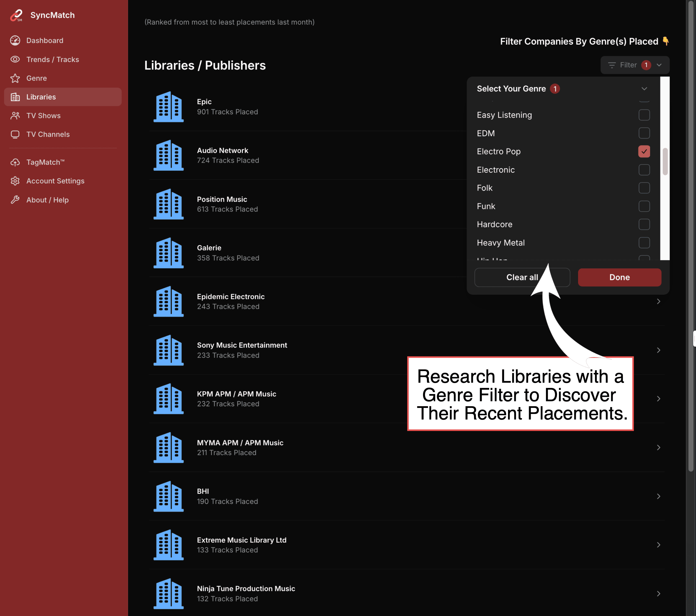This screenshot has height=616, width=696.
Task: Check the Heavy Metal genre checkbox
Action: 644,243
